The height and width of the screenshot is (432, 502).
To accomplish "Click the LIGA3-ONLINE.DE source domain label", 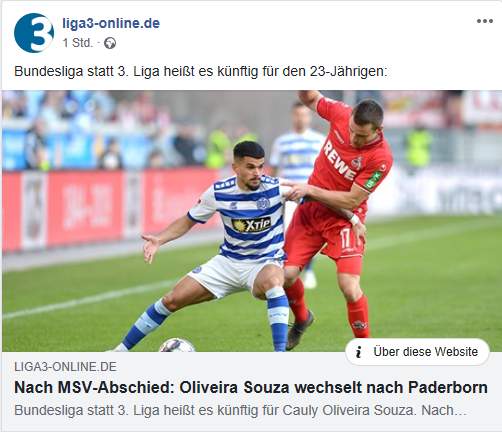I will 65,367.
